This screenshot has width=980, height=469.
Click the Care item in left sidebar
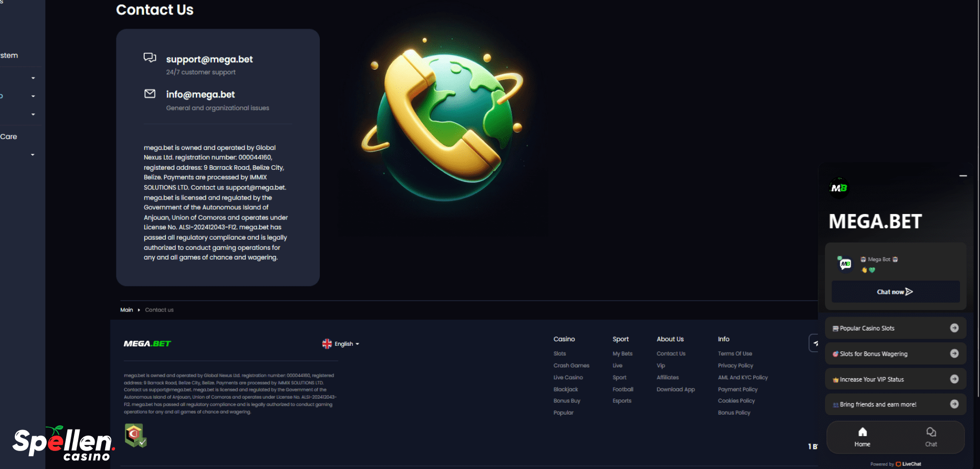[x=9, y=136]
